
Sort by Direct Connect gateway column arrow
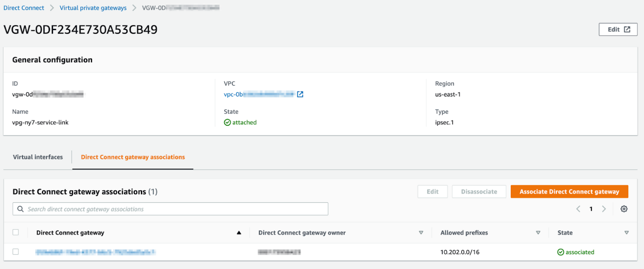[239, 233]
